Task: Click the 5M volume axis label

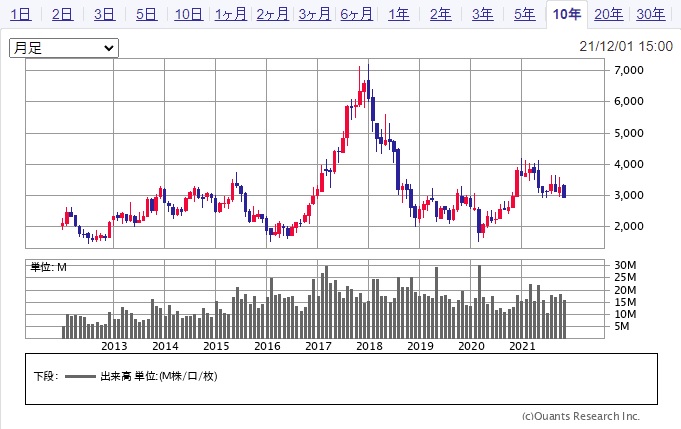Action: [621, 326]
